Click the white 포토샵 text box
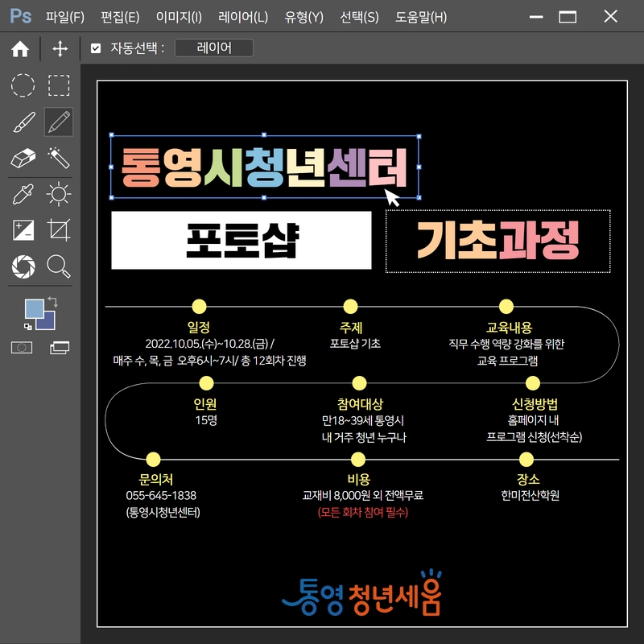This screenshot has width=644, height=644. tap(241, 240)
